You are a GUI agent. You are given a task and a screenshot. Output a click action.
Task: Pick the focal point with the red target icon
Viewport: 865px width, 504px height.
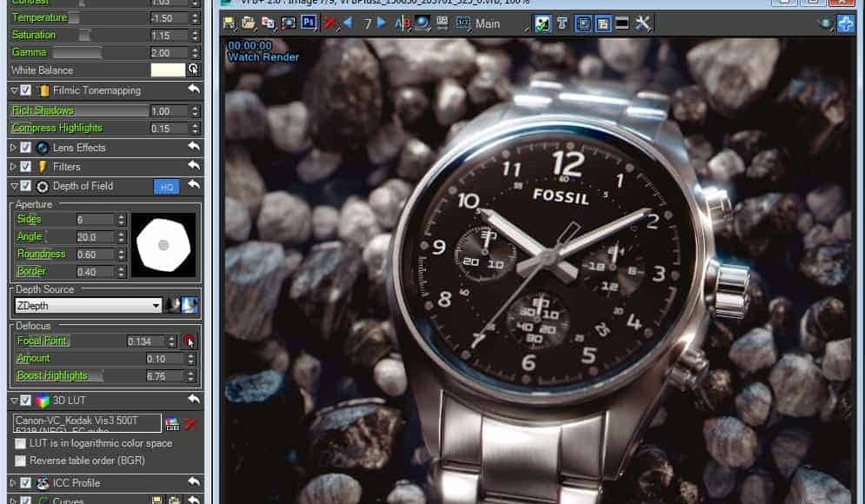(190, 342)
